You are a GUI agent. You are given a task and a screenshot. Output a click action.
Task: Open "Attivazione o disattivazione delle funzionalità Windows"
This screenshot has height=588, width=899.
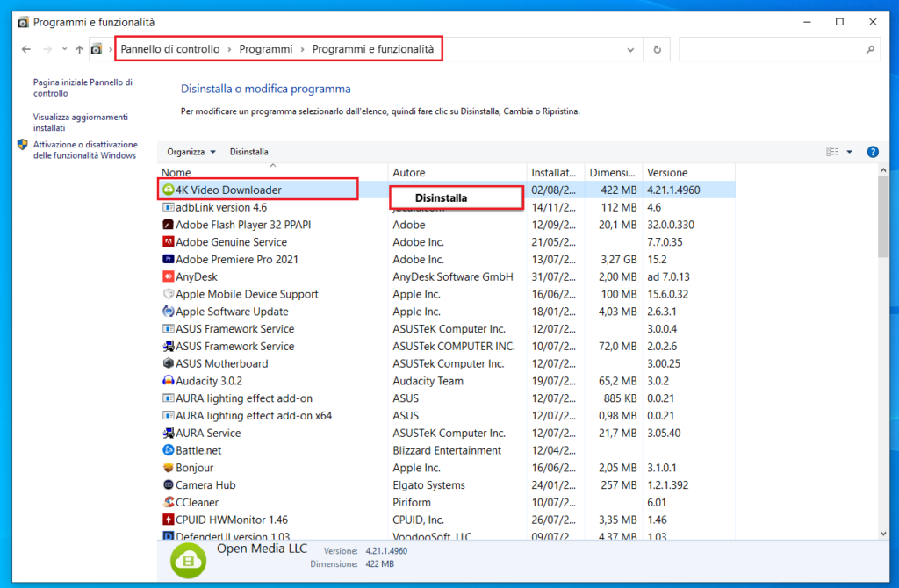(x=79, y=150)
